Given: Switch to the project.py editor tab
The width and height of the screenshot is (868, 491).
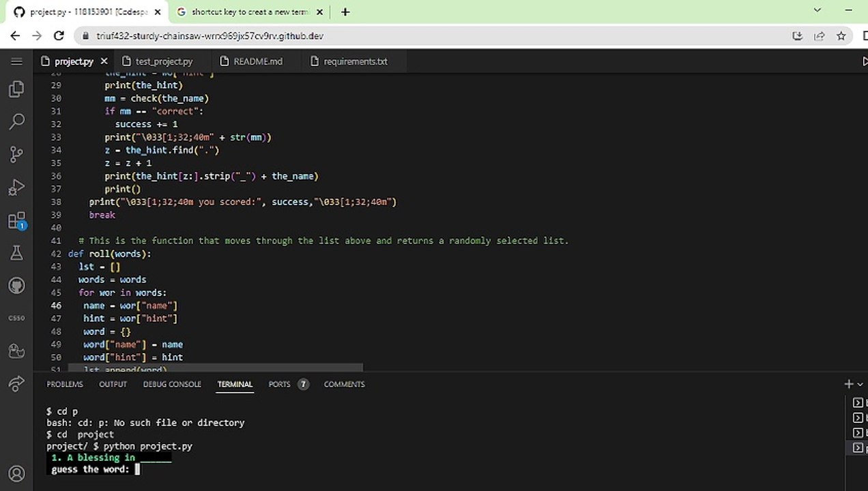Looking at the screenshot, I should tap(73, 61).
